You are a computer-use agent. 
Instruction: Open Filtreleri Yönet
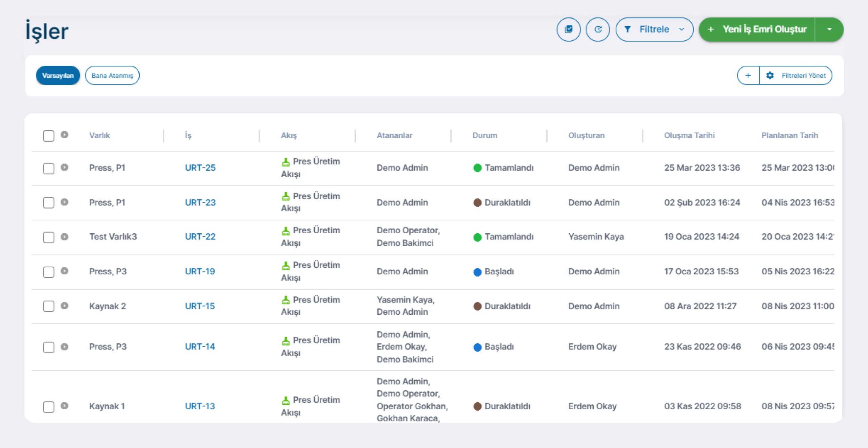[796, 75]
